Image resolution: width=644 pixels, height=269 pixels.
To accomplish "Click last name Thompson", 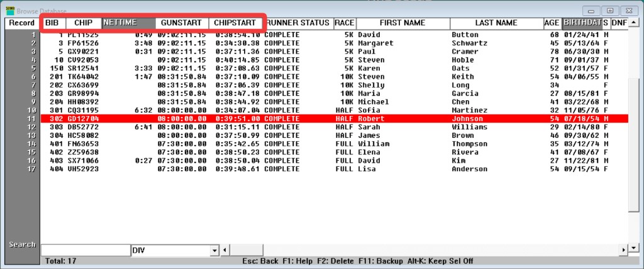I will [x=469, y=144].
